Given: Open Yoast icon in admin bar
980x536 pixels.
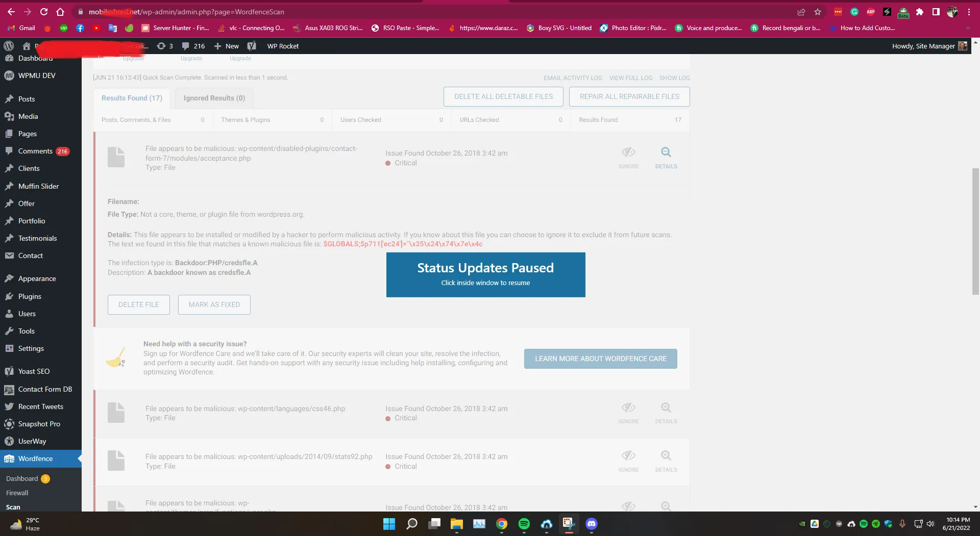Looking at the screenshot, I should pos(252,46).
